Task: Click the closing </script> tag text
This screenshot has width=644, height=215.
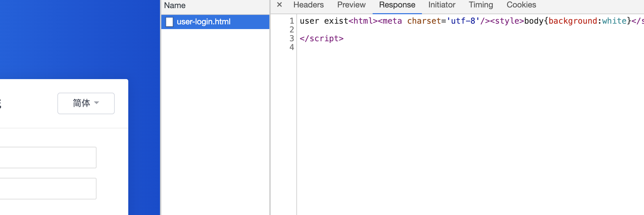Action: 321,39
